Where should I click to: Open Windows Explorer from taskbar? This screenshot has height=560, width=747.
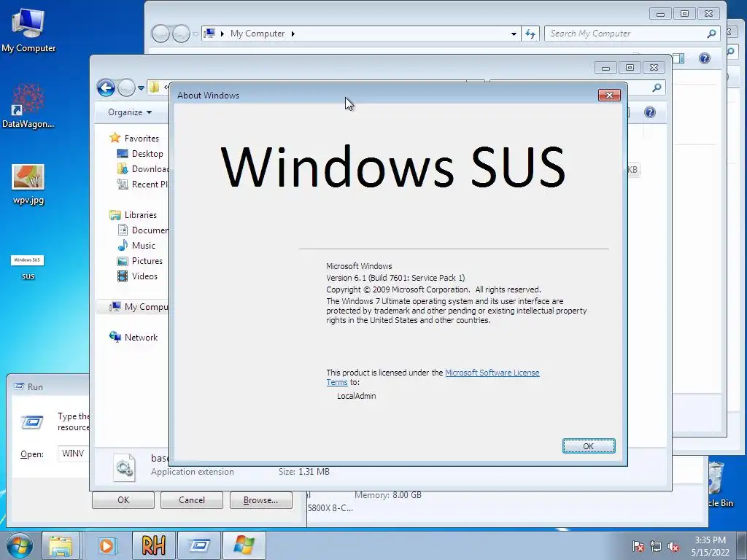pos(61,545)
